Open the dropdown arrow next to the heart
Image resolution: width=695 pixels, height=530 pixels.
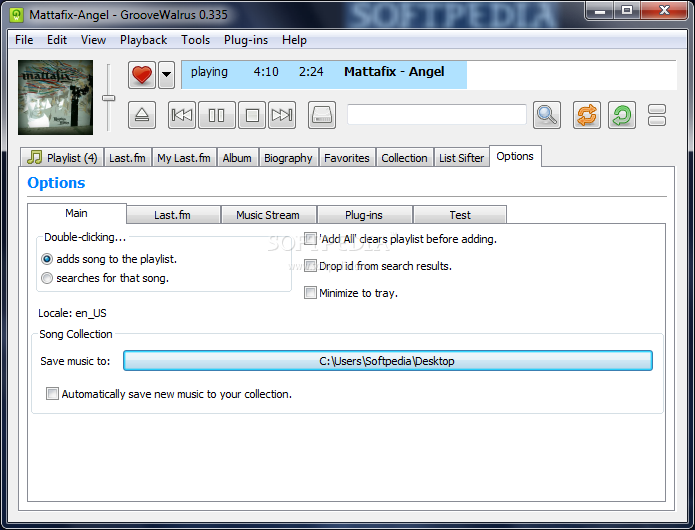tap(167, 75)
